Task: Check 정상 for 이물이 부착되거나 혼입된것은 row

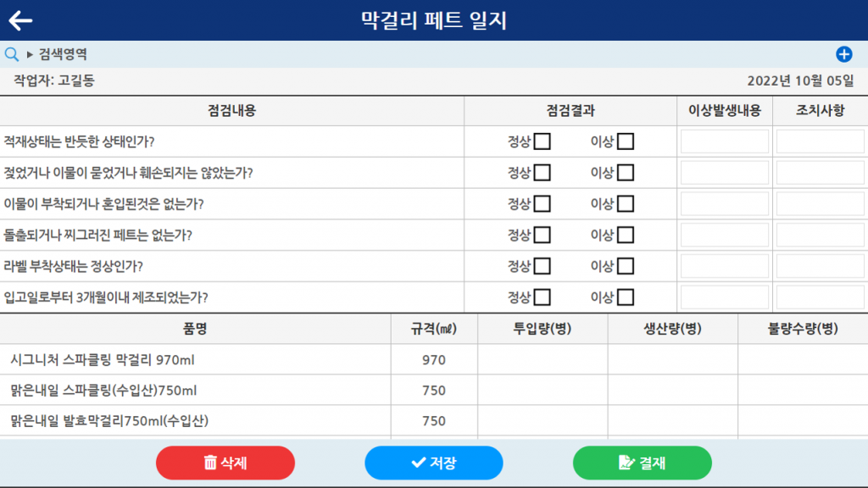Action: click(x=542, y=203)
